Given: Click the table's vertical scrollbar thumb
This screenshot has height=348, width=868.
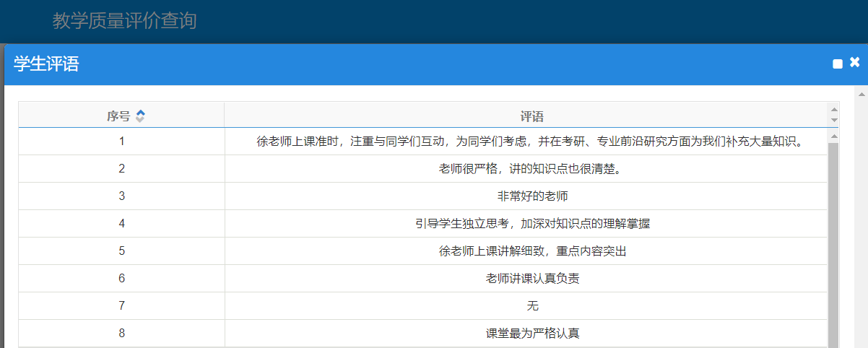Looking at the screenshot, I should [833, 238].
